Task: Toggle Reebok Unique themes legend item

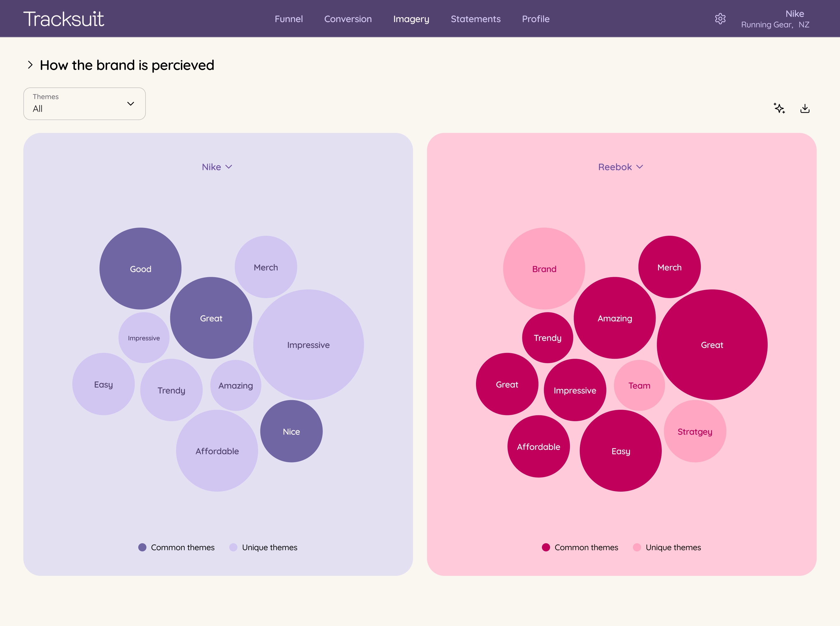Action: pyautogui.click(x=667, y=547)
